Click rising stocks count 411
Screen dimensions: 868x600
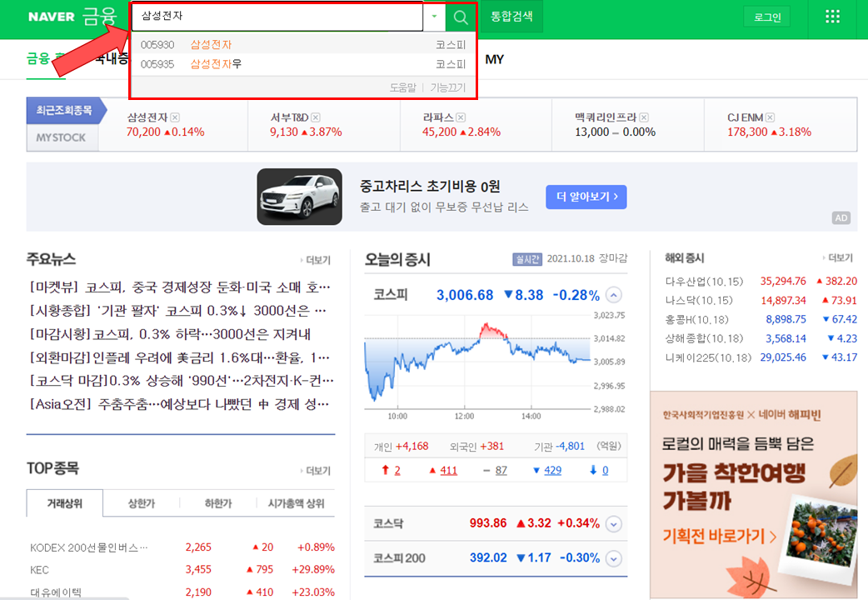tap(448, 470)
